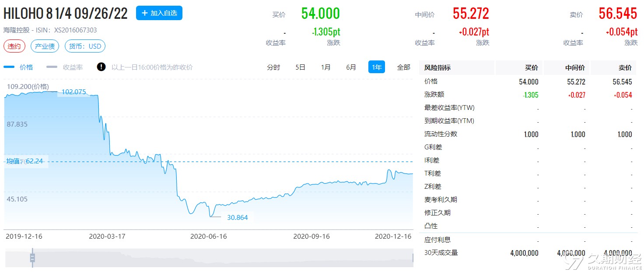Click the 87.835 price axis label
Image resolution: width=644 pixels, height=272 pixels.
point(17,124)
